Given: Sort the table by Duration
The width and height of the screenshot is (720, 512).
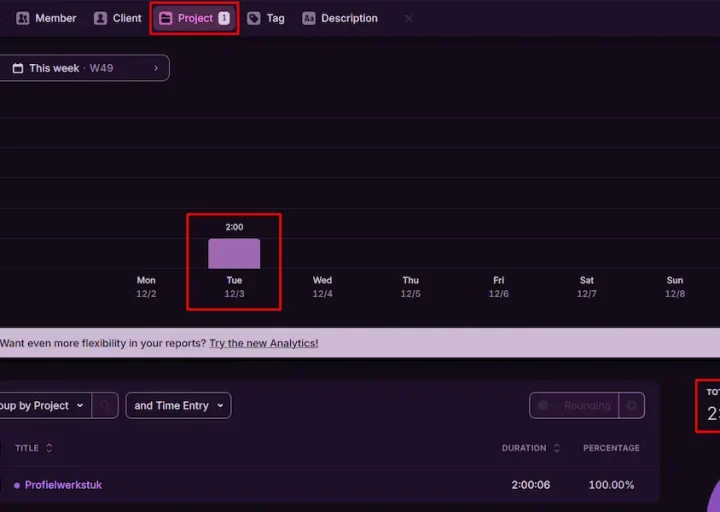Looking at the screenshot, I should point(530,448).
